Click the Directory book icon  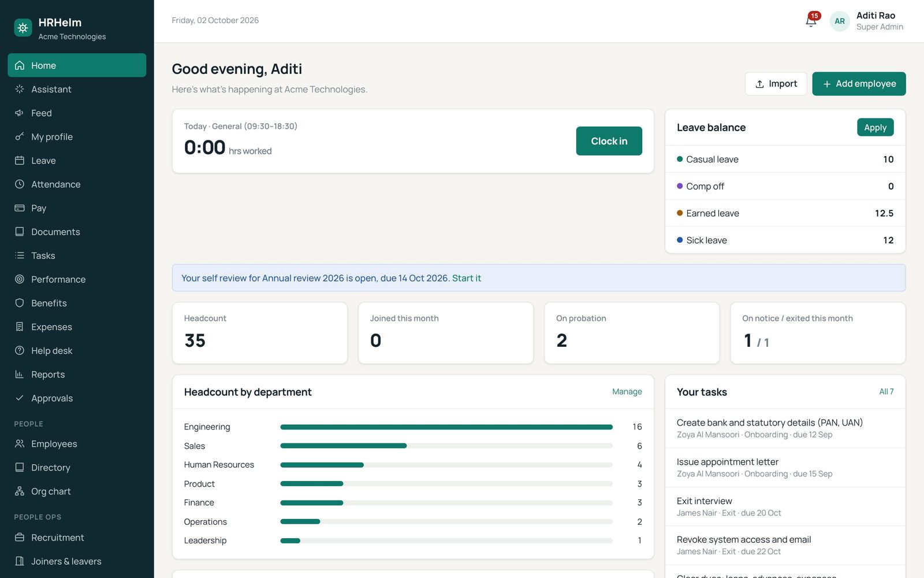20,467
